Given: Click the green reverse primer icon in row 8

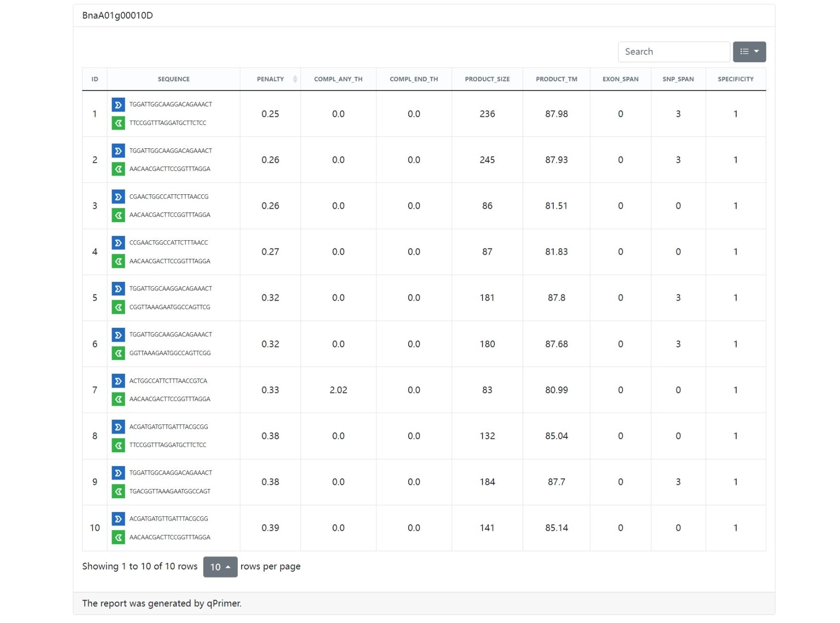Looking at the screenshot, I should (x=118, y=445).
